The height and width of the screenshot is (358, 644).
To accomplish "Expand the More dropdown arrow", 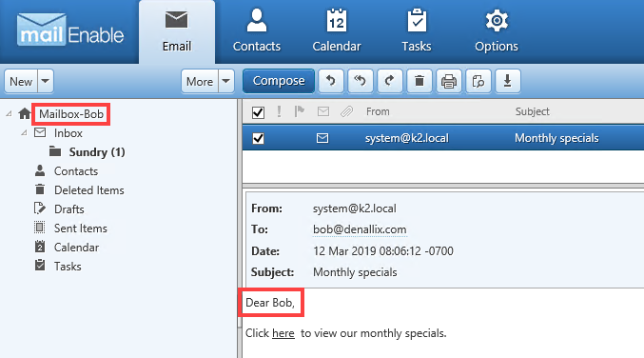I will pyautogui.click(x=225, y=81).
